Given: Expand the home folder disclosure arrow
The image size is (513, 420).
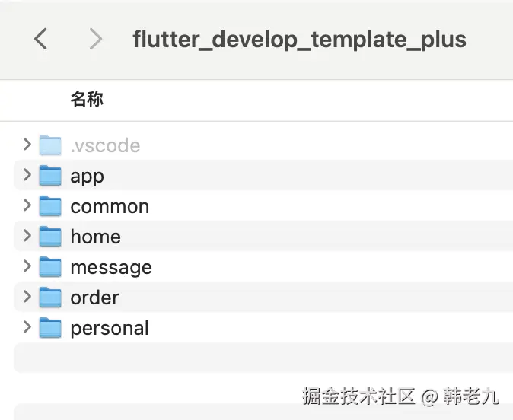Looking at the screenshot, I should pyautogui.click(x=27, y=236).
